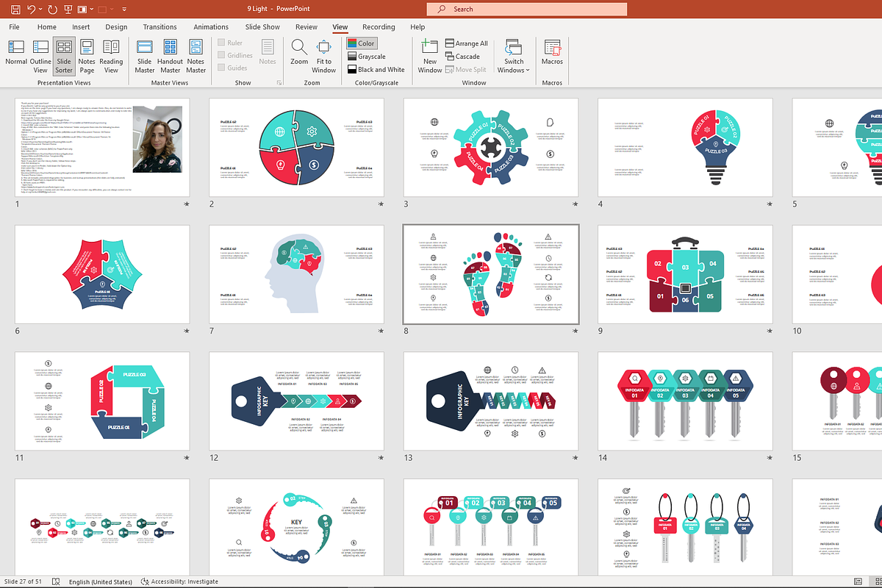Open the Insert tab
Image resolution: width=882 pixels, height=588 pixels.
pos(81,27)
